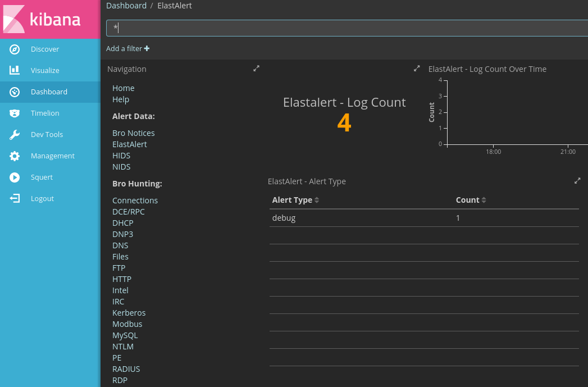Click the Logout arrow icon

[x=15, y=198]
